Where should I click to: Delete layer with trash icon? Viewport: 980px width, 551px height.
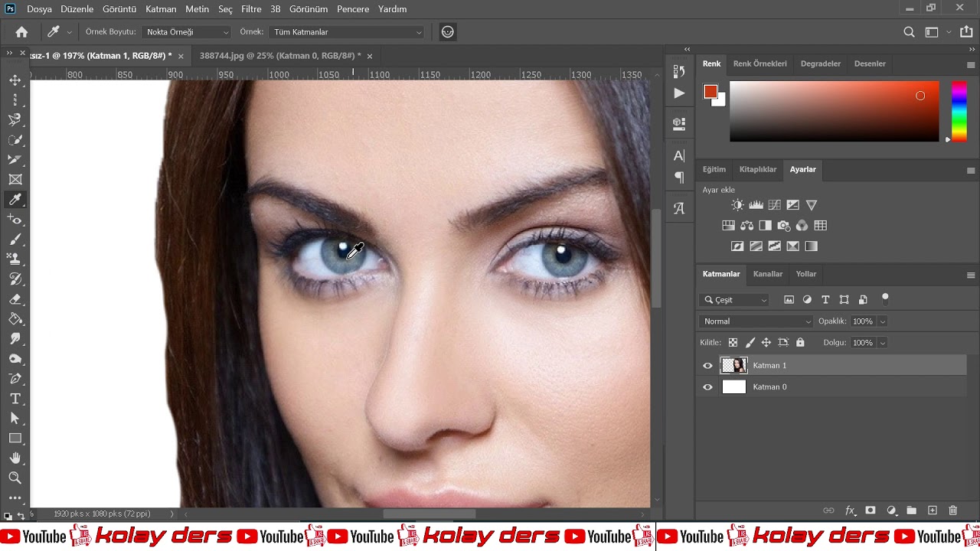click(x=952, y=510)
